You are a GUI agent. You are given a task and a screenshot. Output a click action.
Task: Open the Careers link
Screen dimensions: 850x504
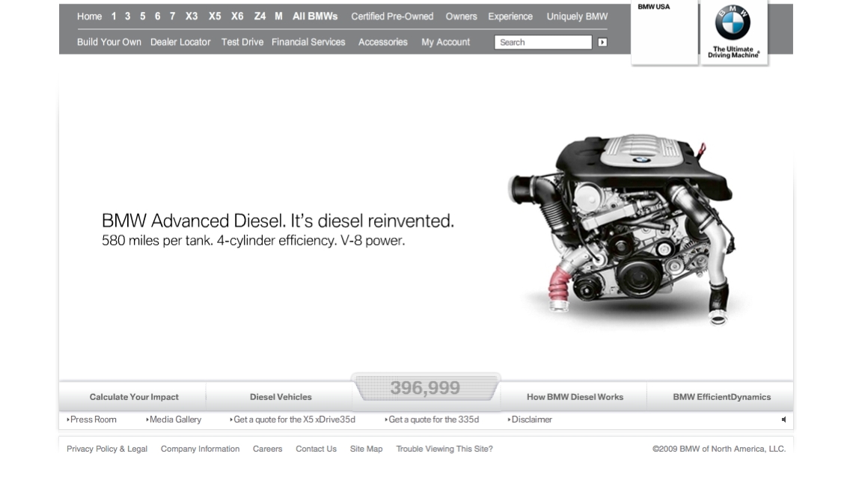tap(267, 449)
